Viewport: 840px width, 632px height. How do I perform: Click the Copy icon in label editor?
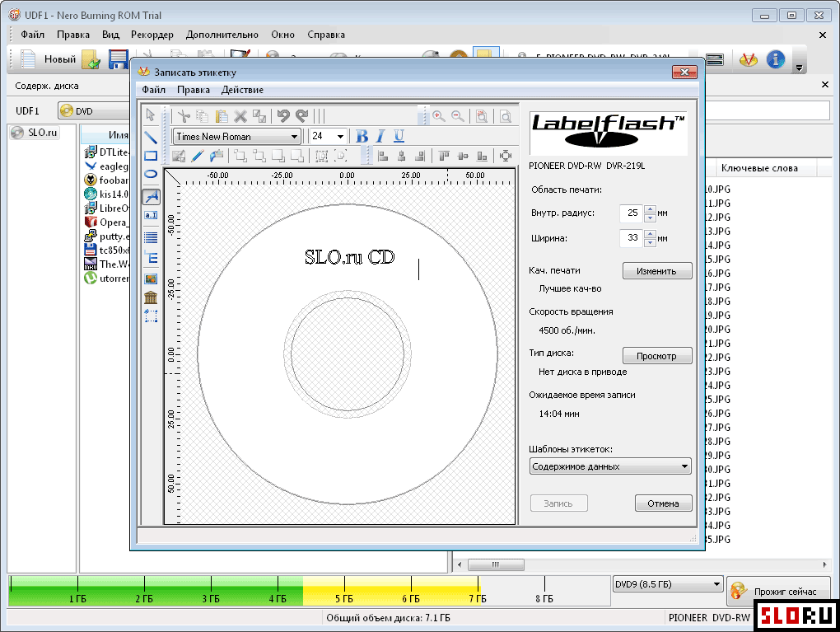pyautogui.click(x=203, y=116)
